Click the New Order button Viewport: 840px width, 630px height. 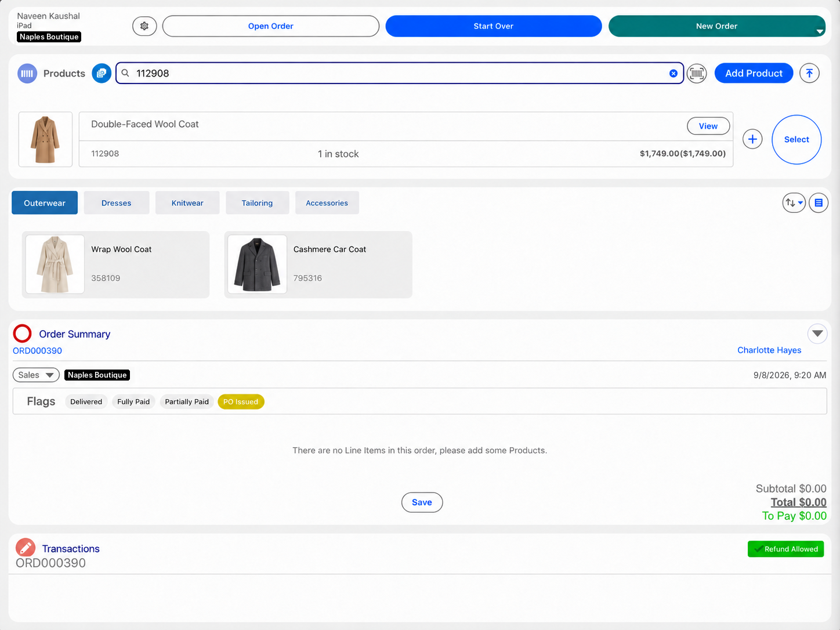point(716,26)
